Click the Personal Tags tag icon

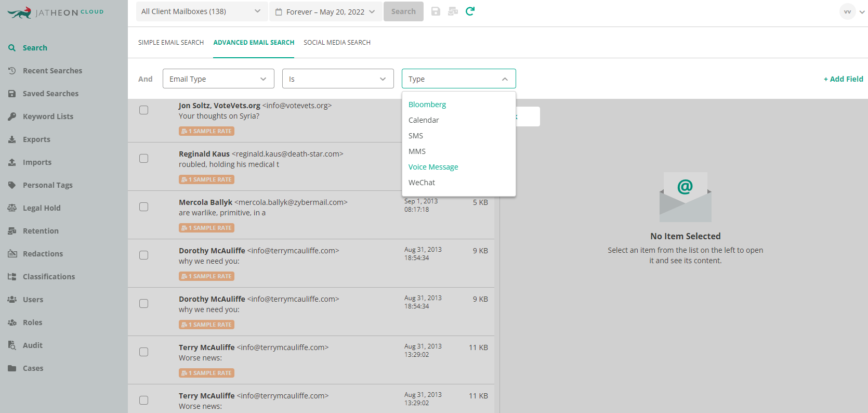[x=12, y=185]
